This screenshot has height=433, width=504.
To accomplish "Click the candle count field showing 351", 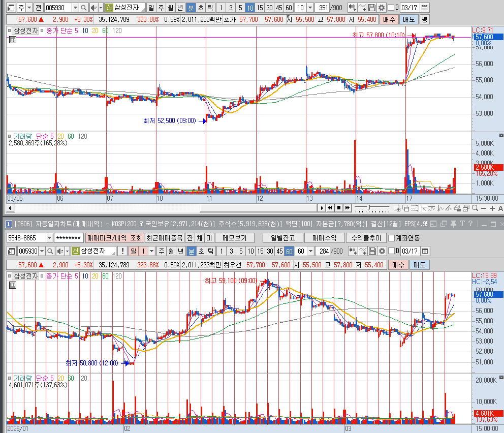I will coord(323,8).
